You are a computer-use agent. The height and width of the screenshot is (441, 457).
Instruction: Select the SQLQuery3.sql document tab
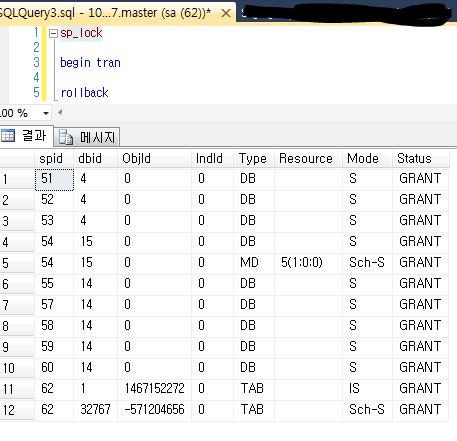coord(118,13)
